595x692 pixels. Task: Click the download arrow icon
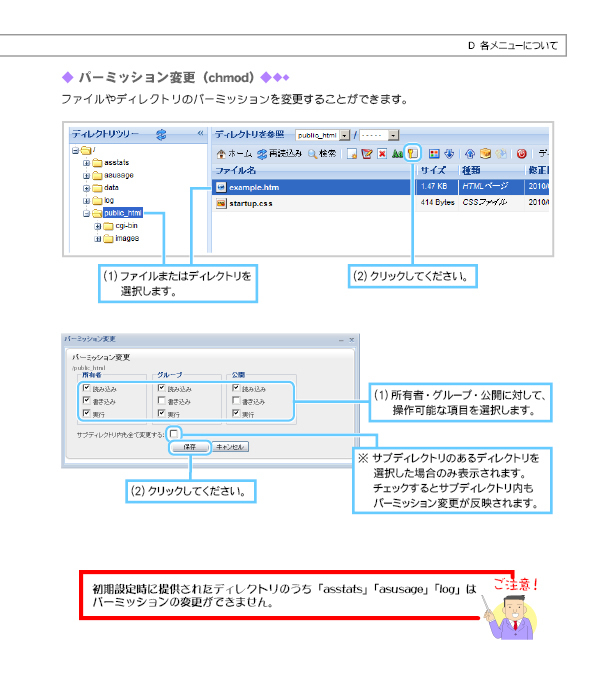pos(449,154)
